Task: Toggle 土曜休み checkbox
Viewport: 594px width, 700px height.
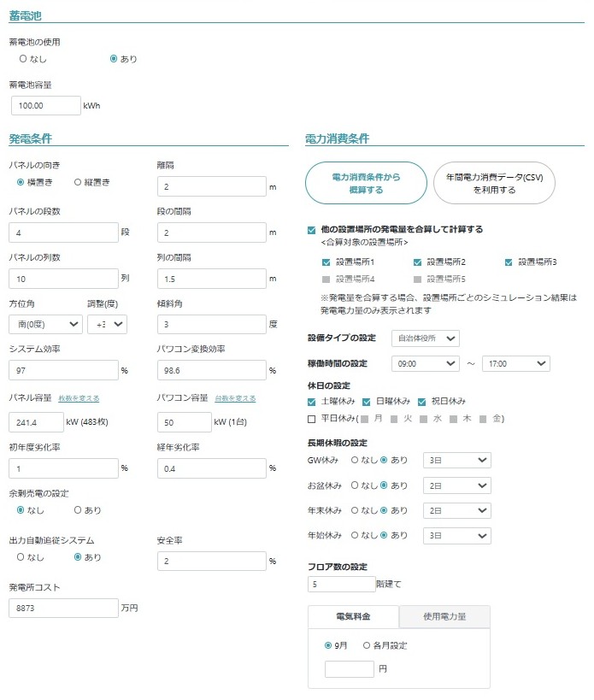Action: (x=311, y=402)
